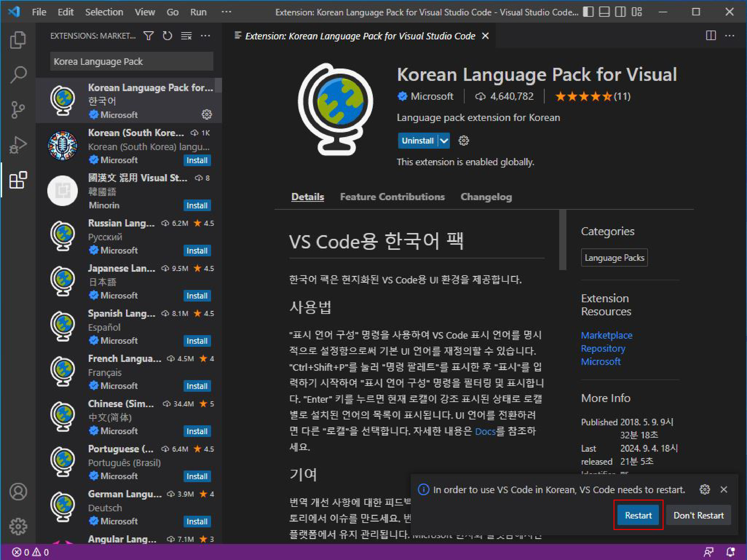747x560 pixels.
Task: Install the German Language Pack
Action: point(197,521)
